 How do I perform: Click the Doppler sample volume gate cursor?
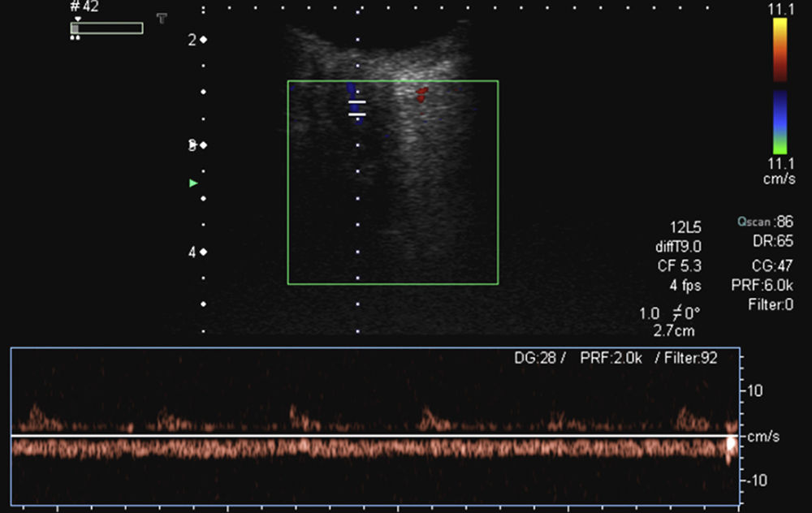[x=357, y=108]
